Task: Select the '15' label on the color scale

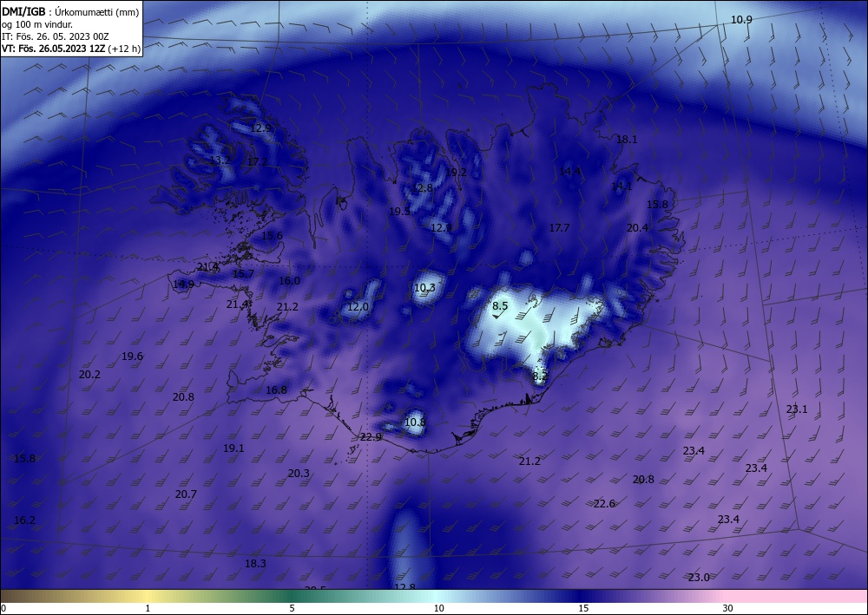Action: coord(583,608)
